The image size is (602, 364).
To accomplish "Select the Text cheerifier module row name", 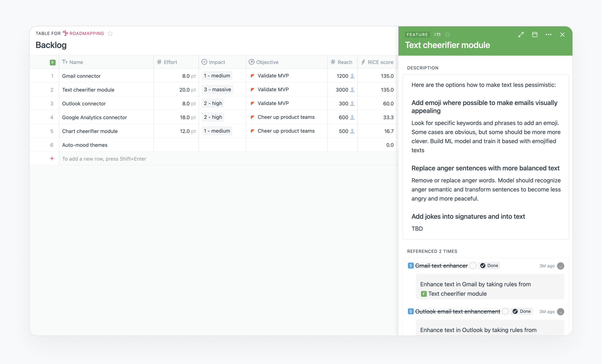I will [x=88, y=90].
